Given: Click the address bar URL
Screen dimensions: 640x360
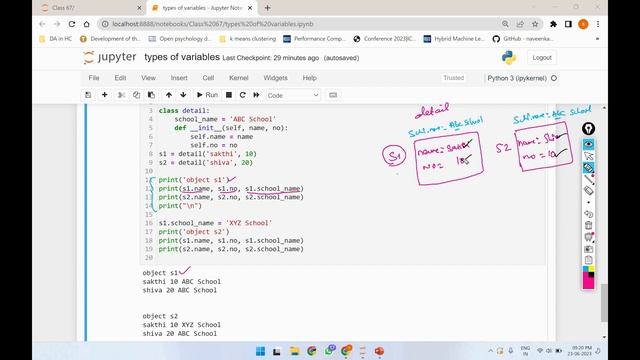Looking at the screenshot, I should pos(213,24).
